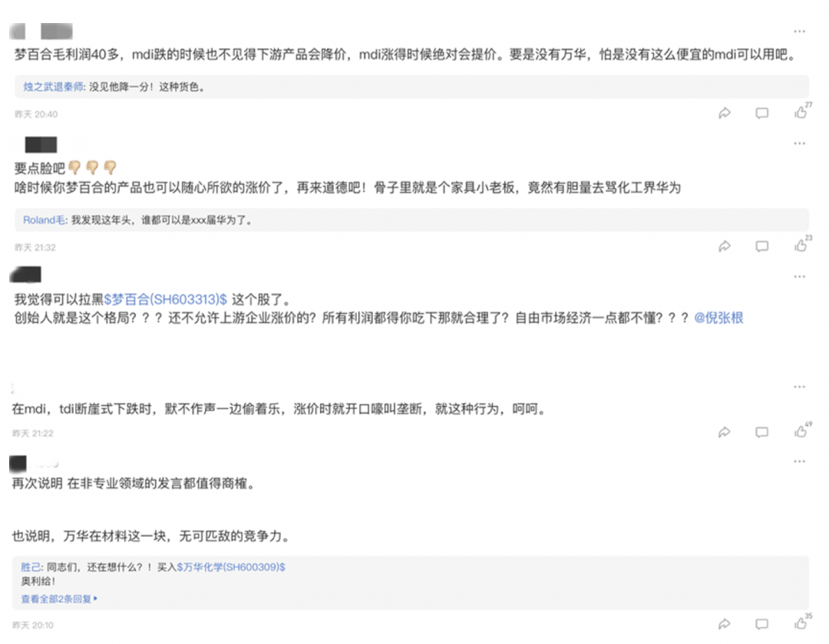Open the @倪张根 mention link
The image size is (829, 644).
click(718, 318)
